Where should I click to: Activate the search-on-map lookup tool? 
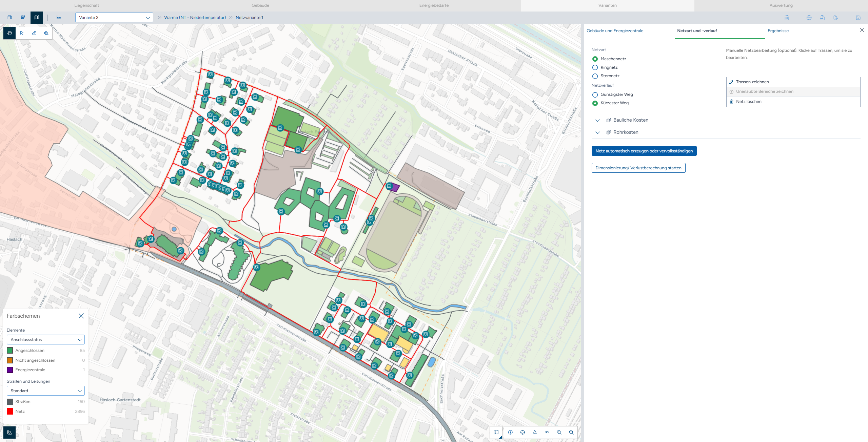pyautogui.click(x=46, y=33)
